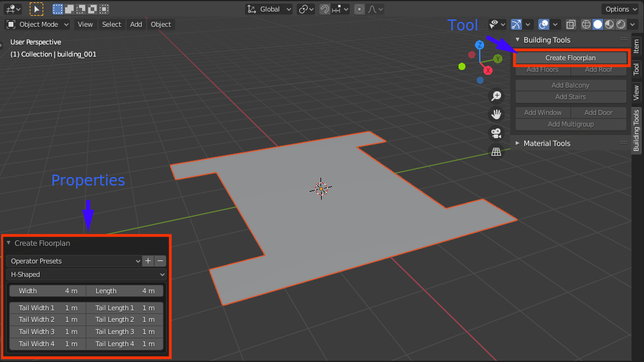644x362 pixels.
Task: Open the Operator Presets dropdown
Action: (74, 261)
